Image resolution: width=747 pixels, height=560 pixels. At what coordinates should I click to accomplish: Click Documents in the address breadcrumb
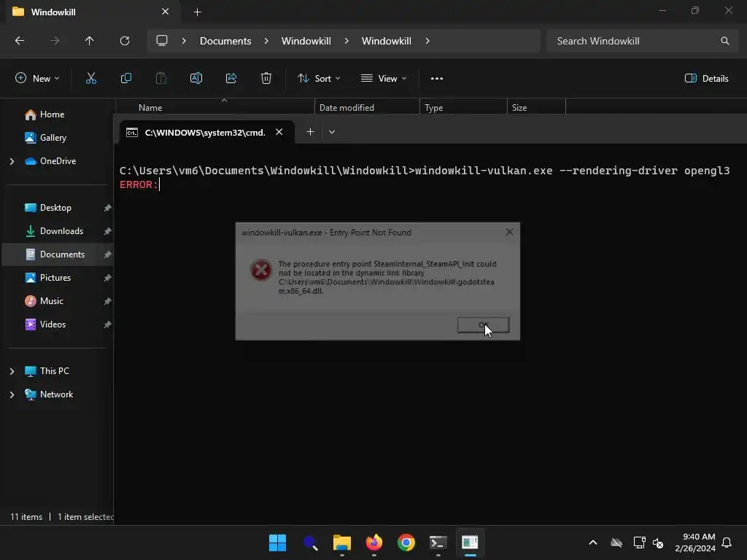(225, 41)
